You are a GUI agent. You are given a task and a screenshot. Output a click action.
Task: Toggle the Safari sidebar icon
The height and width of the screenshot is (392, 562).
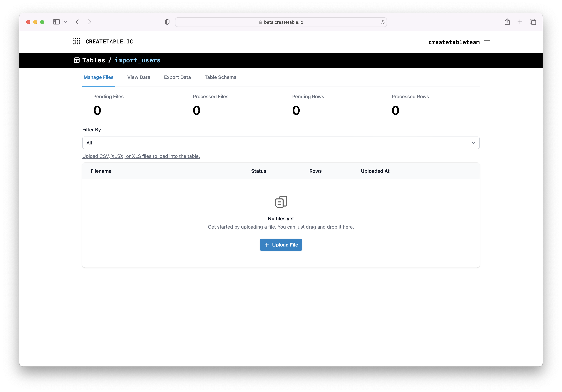tap(56, 22)
